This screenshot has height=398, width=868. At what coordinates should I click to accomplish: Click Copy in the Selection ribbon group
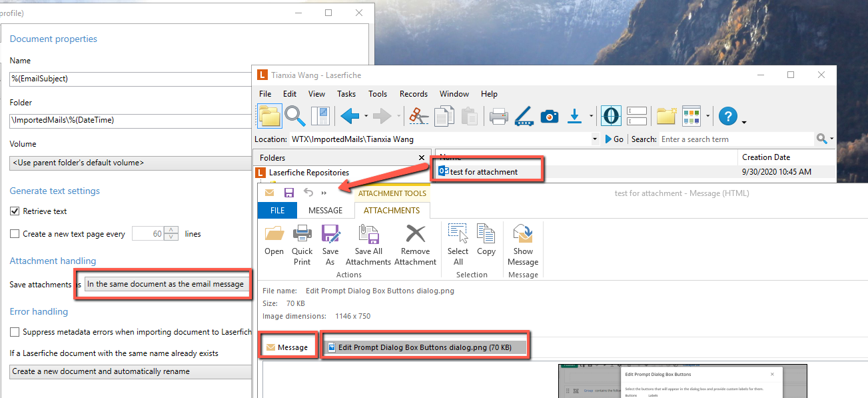click(x=486, y=241)
